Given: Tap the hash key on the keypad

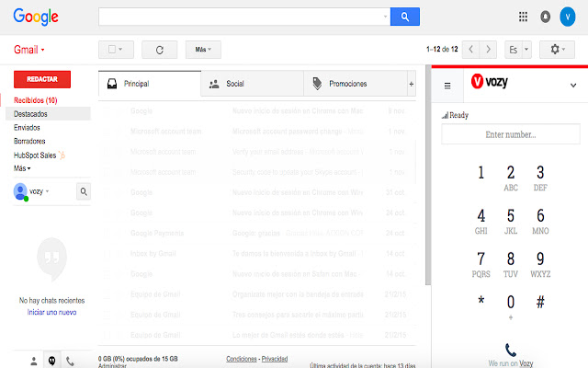Looking at the screenshot, I should pos(540,302).
